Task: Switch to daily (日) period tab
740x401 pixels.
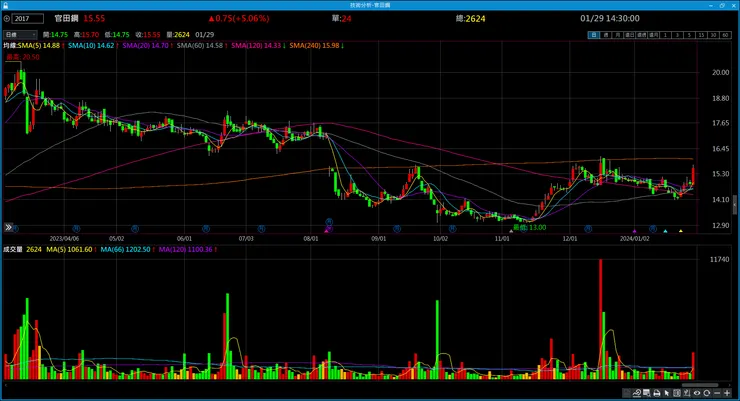Action: point(594,35)
